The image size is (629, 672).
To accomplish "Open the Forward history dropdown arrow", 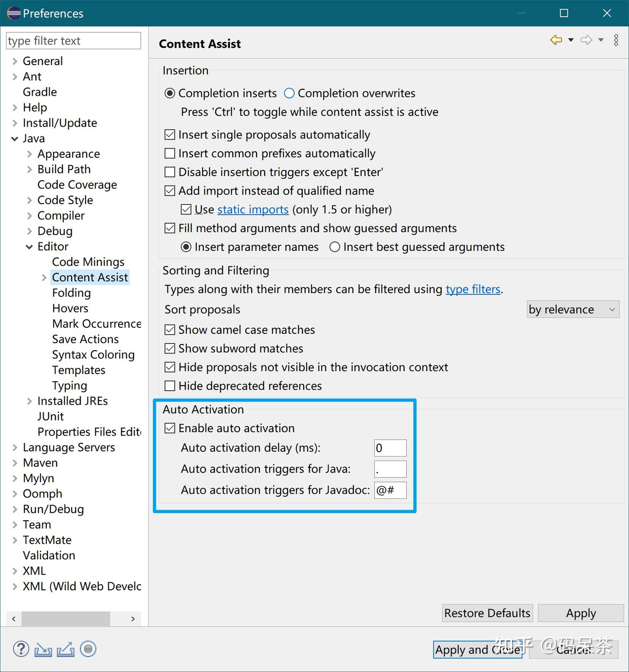I will pyautogui.click(x=601, y=40).
